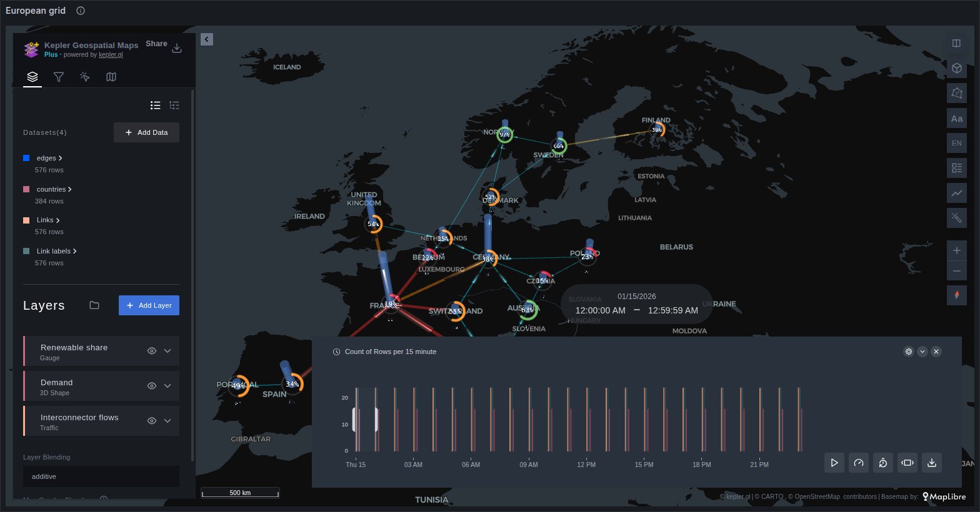Screen dimensions: 980x512
Task: Switch to the Filters tab
Action: tap(59, 77)
